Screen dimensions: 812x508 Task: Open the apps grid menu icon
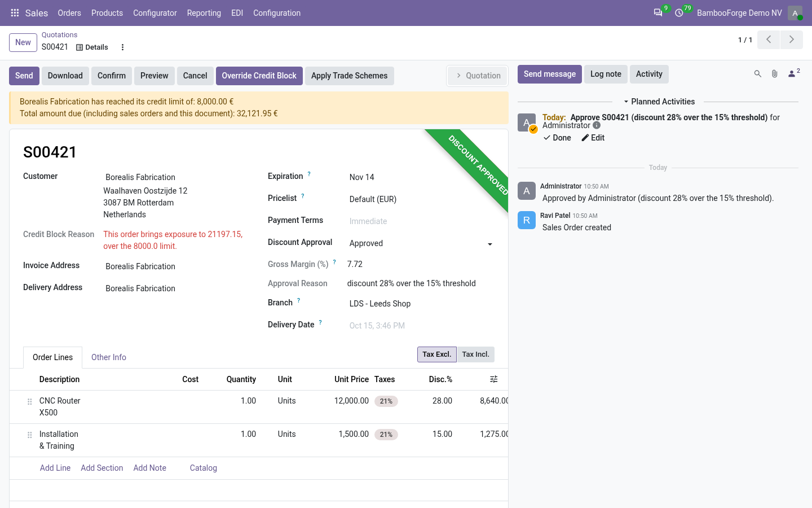point(15,13)
